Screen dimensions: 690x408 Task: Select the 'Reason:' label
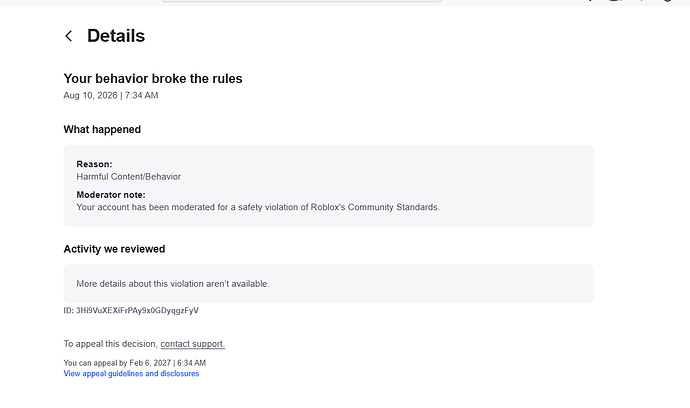pos(94,164)
